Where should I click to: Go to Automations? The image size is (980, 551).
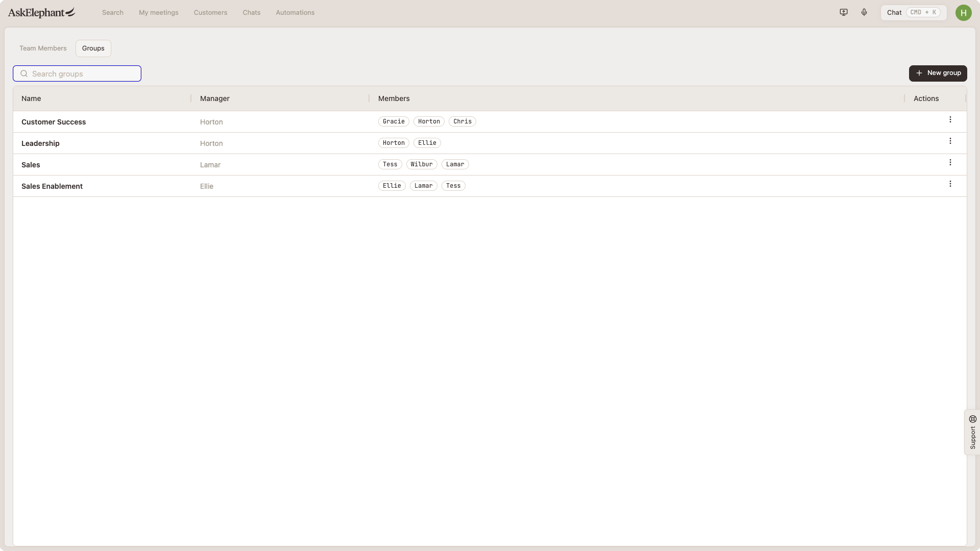point(295,12)
